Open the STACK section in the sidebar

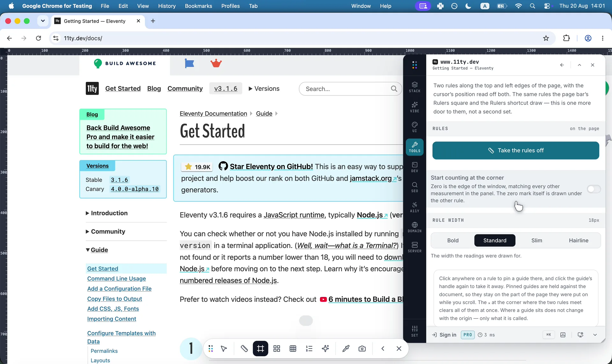(414, 87)
